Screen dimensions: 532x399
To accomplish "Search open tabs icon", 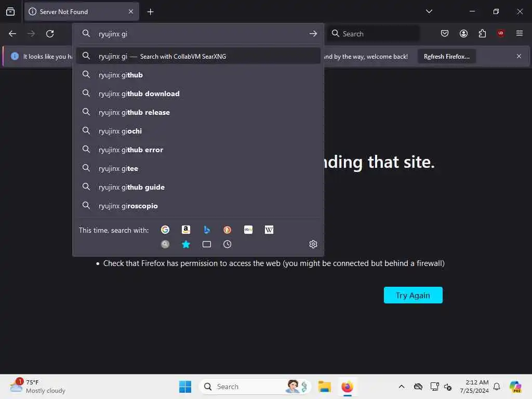I will point(207,244).
